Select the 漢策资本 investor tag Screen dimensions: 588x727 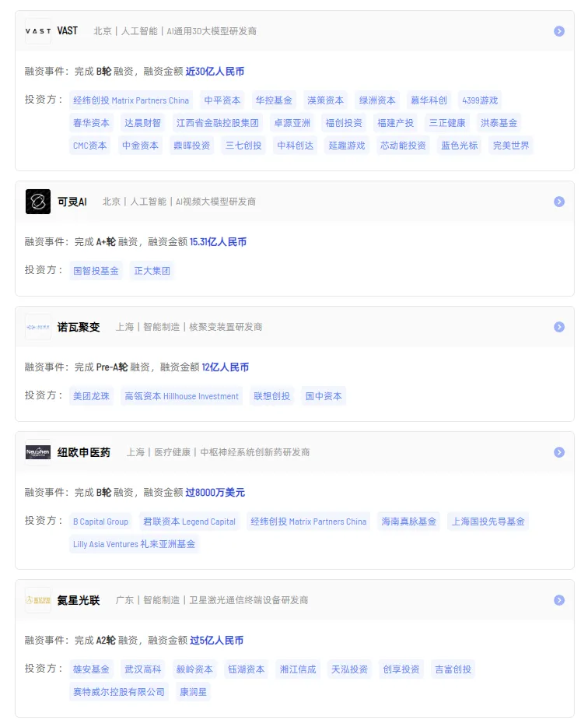(326, 100)
